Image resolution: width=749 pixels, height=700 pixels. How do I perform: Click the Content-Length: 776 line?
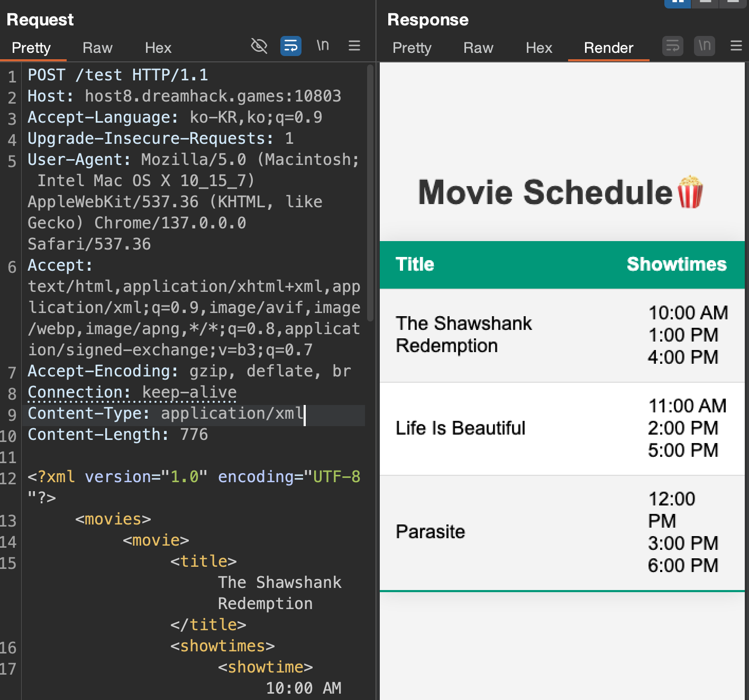118,435
